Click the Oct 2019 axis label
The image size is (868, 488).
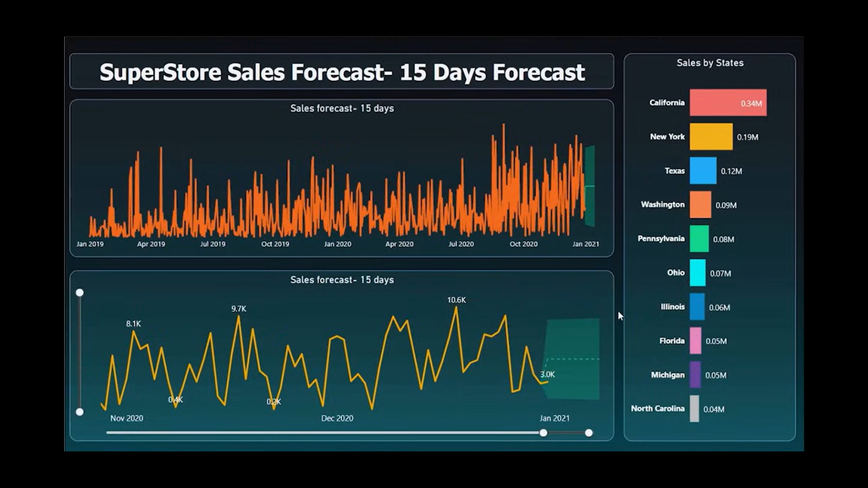click(x=275, y=244)
